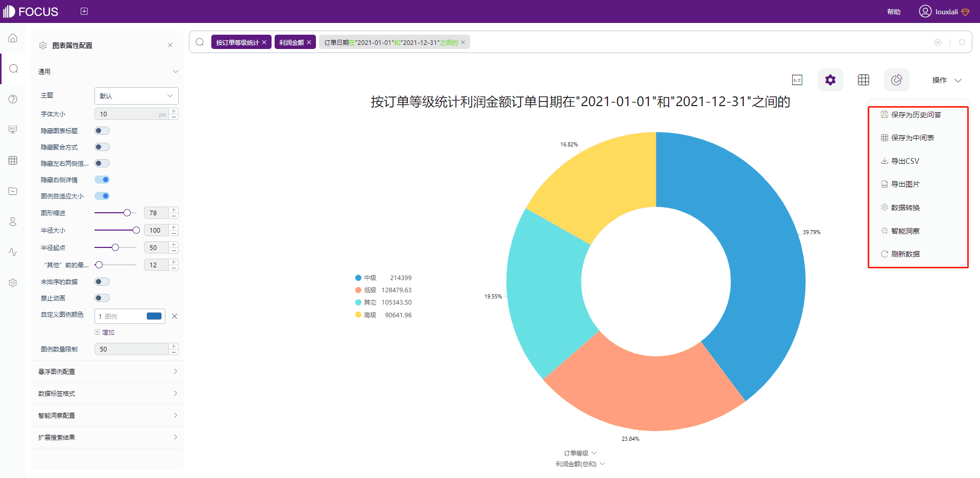Open the chart annotation panel icon

click(x=797, y=80)
